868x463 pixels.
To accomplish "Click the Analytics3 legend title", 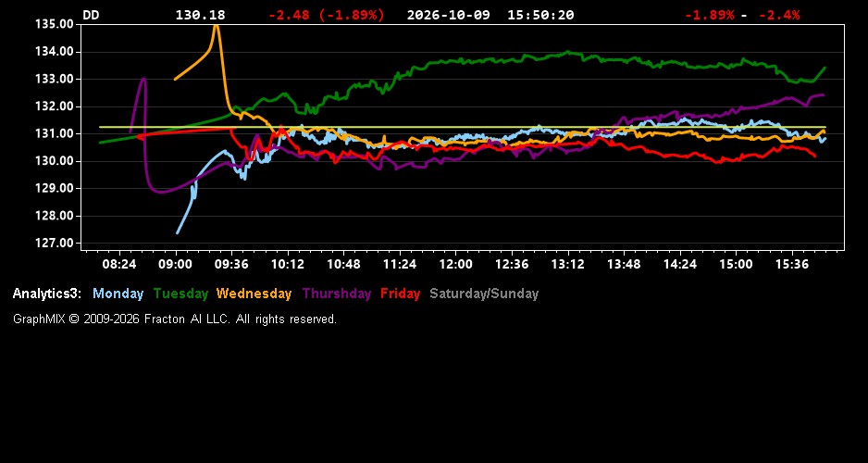I will point(47,294).
